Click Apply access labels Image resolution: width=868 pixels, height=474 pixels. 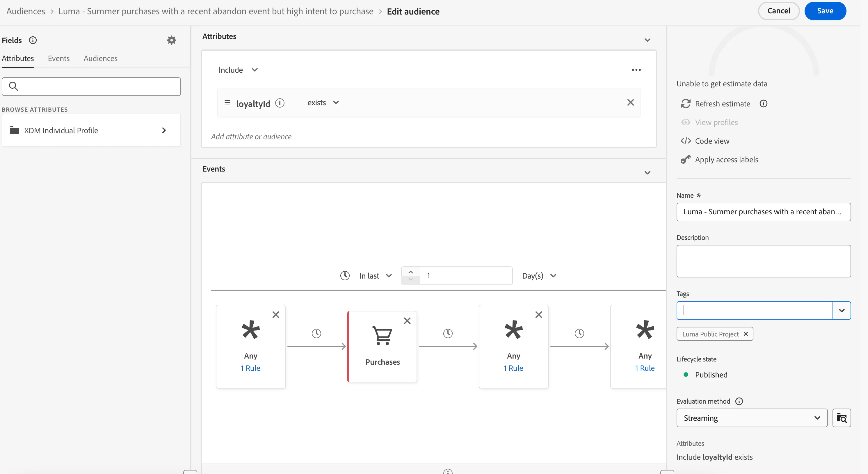[x=719, y=159]
